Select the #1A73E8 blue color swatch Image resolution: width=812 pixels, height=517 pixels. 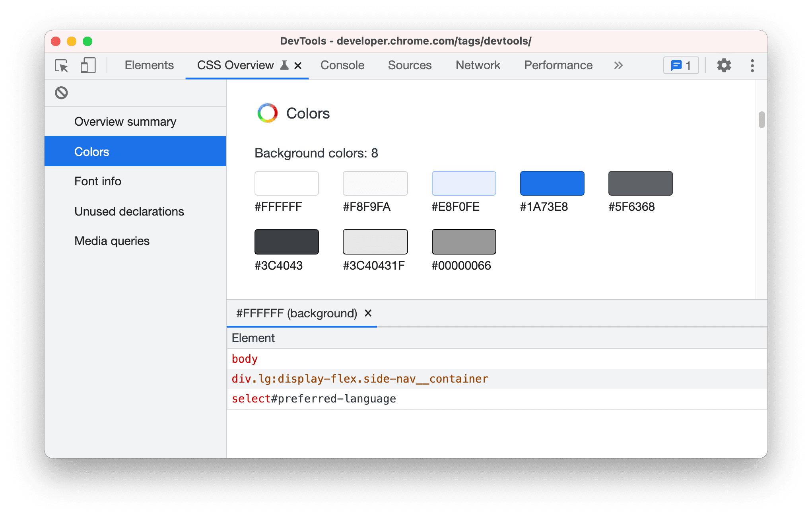552,183
